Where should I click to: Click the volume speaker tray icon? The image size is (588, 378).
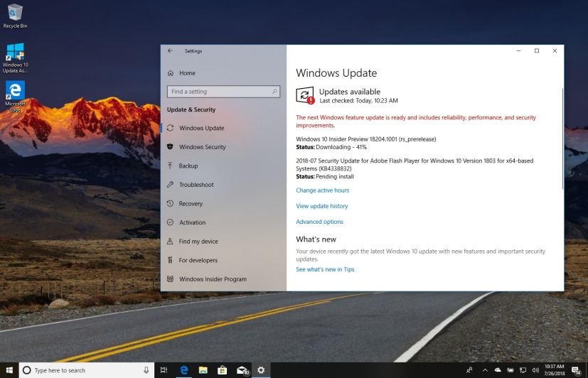535,370
